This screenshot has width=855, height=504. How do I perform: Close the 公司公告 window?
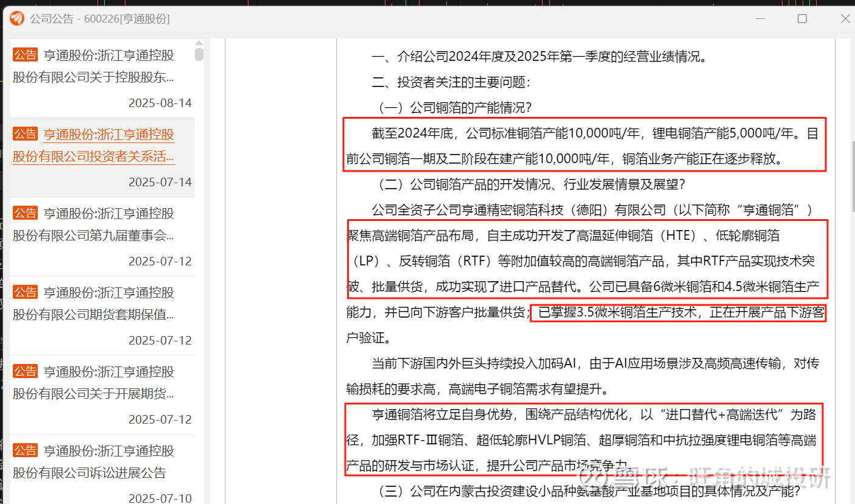click(x=845, y=19)
